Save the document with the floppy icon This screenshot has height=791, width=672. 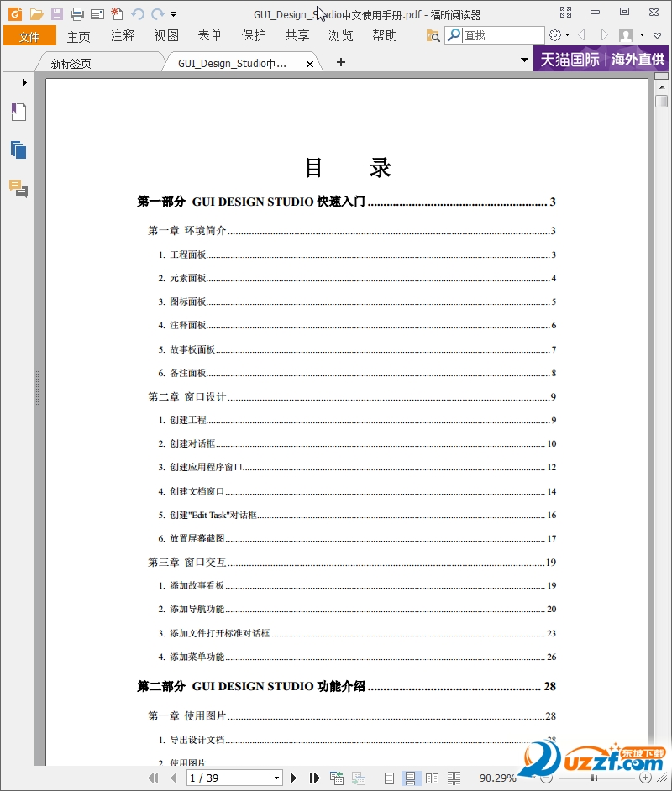coord(57,14)
